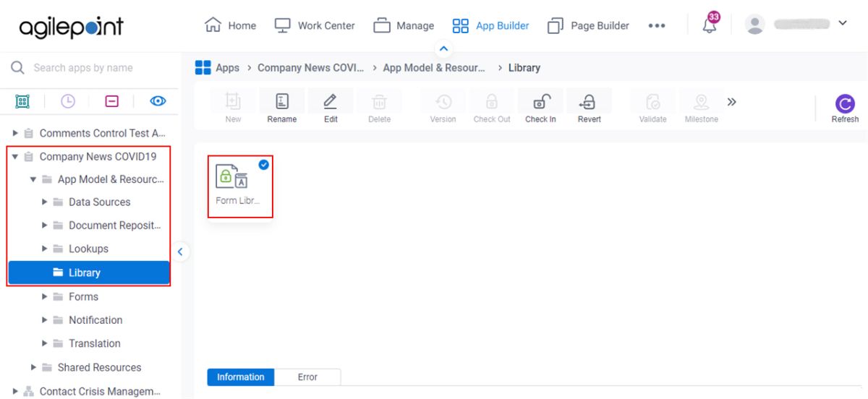
Task: Select the Forms folder
Action: tap(83, 296)
